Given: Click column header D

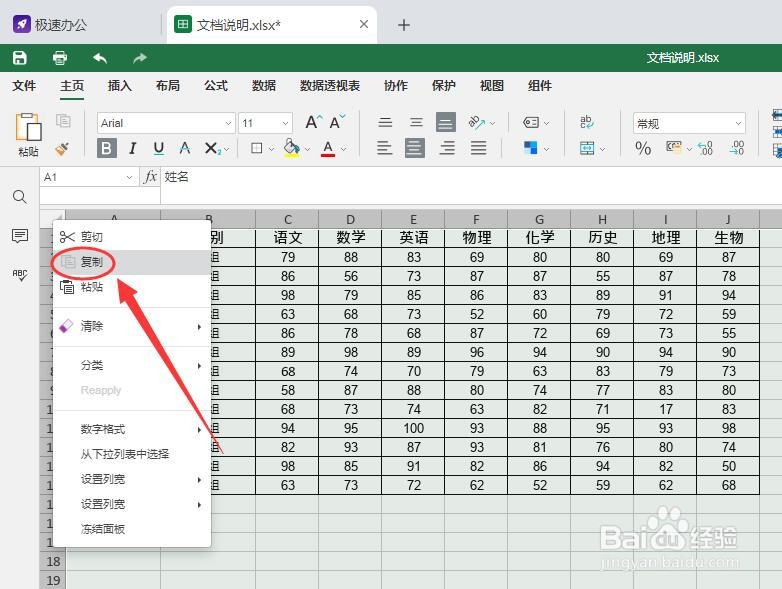Looking at the screenshot, I should click(x=350, y=220).
